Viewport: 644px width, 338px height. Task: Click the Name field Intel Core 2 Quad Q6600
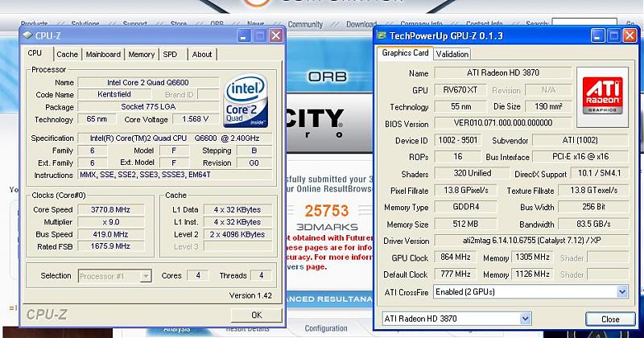coord(148,83)
